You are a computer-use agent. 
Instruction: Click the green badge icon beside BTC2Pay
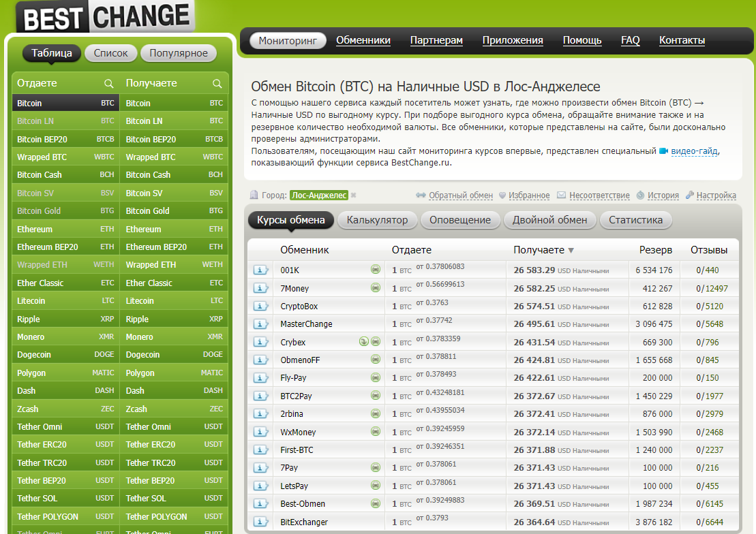[376, 396]
